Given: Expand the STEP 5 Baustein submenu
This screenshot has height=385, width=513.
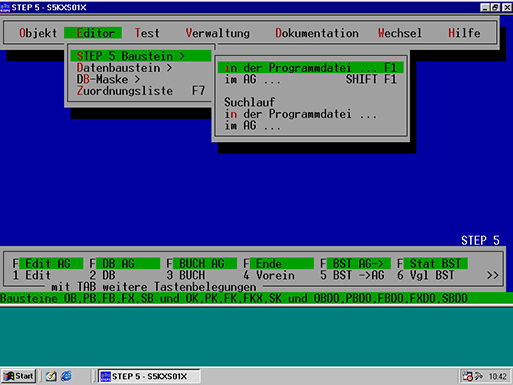Looking at the screenshot, I should (x=141, y=56).
